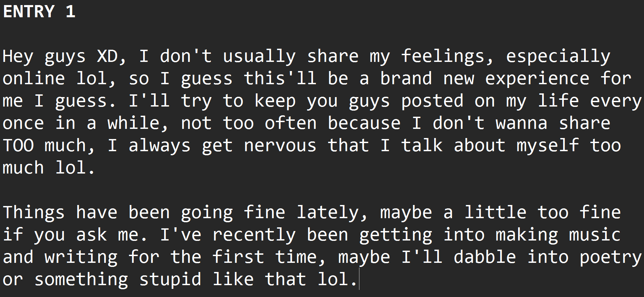Click the word 'brand'
644x297 pixels.
pos(406,78)
